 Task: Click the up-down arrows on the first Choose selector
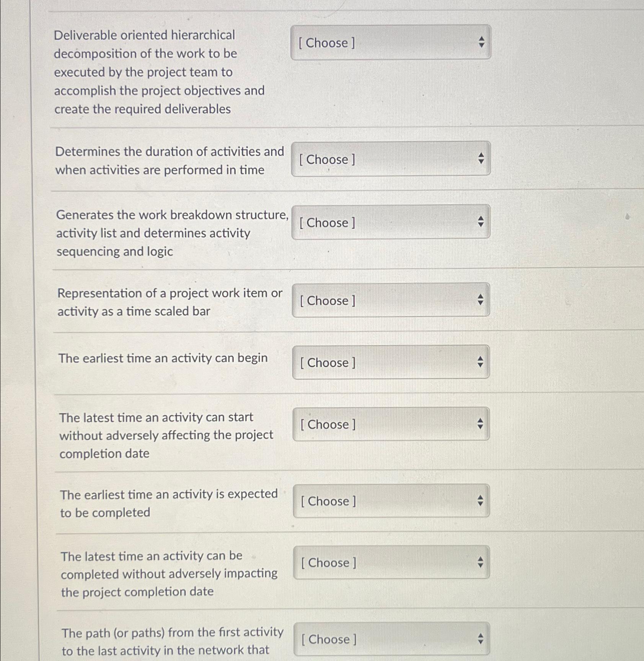pyautogui.click(x=481, y=42)
